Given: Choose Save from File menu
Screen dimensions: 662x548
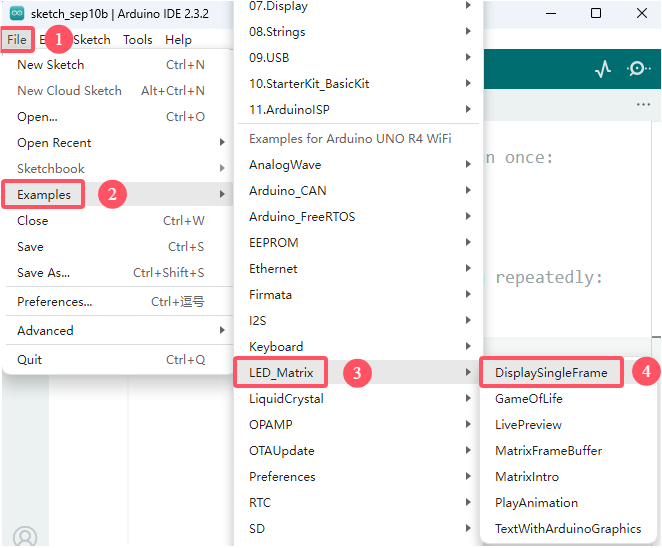Looking at the screenshot, I should click(x=118, y=247).
